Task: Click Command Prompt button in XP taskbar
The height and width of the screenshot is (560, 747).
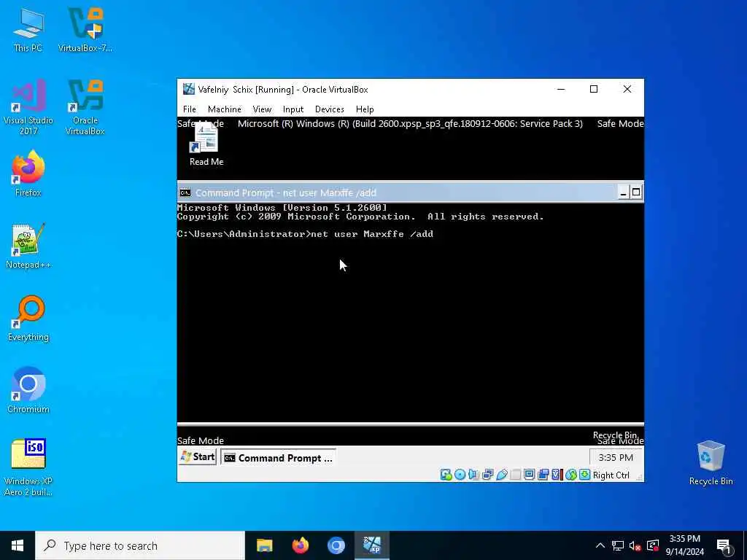Action: (x=279, y=458)
